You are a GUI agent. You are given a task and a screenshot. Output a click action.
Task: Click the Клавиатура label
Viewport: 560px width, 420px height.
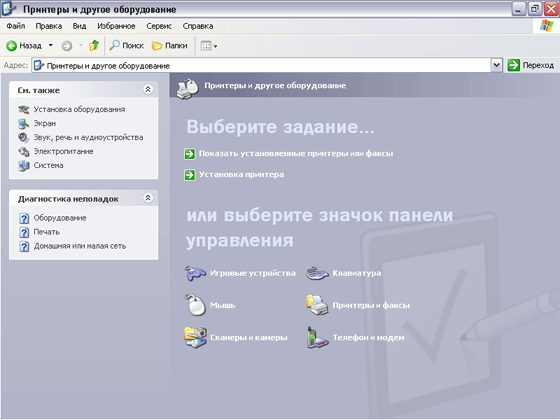coord(357,273)
